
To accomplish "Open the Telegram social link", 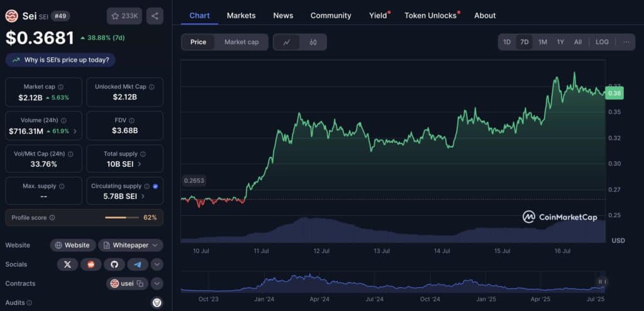I will click(138, 264).
